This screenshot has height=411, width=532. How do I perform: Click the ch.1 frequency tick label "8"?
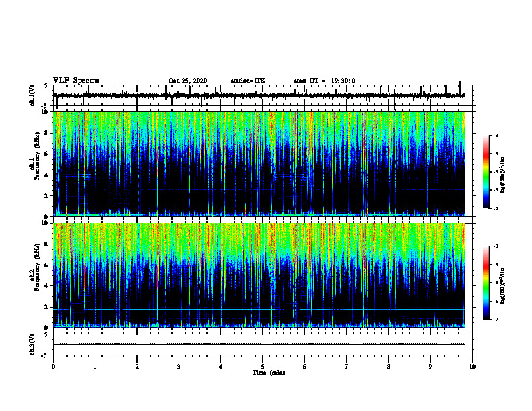click(x=47, y=133)
